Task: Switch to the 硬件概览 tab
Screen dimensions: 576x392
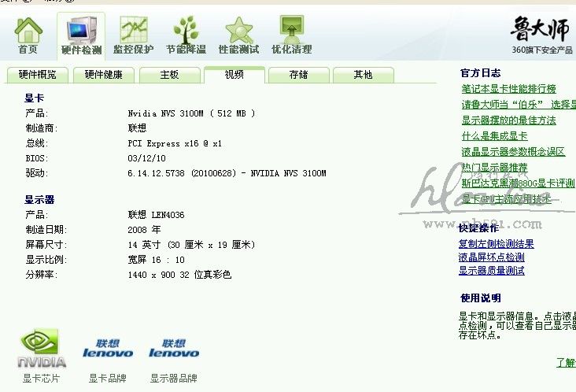Action: (38, 75)
